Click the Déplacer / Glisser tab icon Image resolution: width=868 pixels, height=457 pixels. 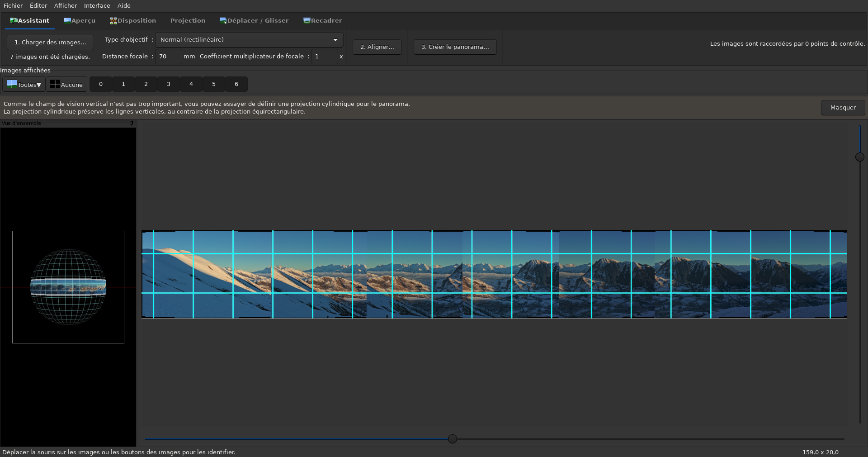(x=223, y=20)
